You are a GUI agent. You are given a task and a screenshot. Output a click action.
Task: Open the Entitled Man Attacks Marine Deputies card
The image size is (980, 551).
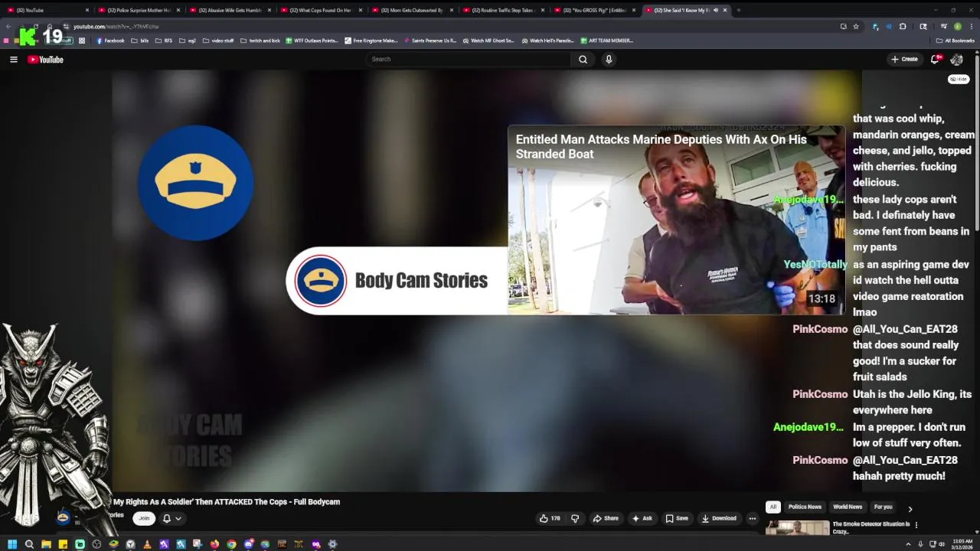[676, 220]
